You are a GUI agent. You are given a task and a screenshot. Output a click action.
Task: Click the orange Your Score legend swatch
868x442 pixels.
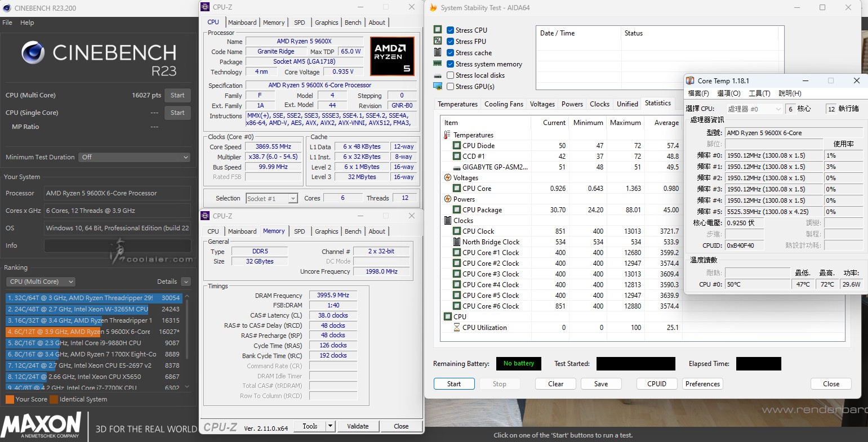coord(10,399)
